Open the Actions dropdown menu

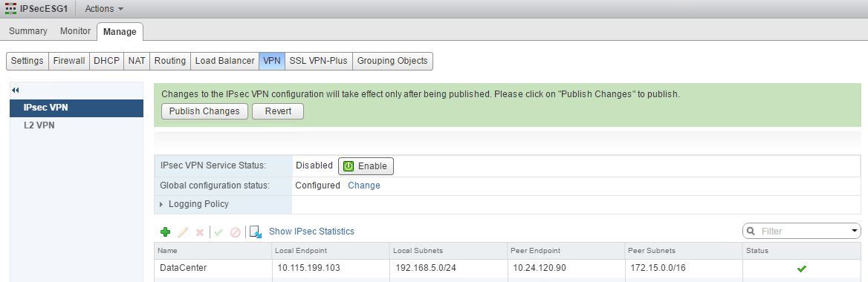104,9
